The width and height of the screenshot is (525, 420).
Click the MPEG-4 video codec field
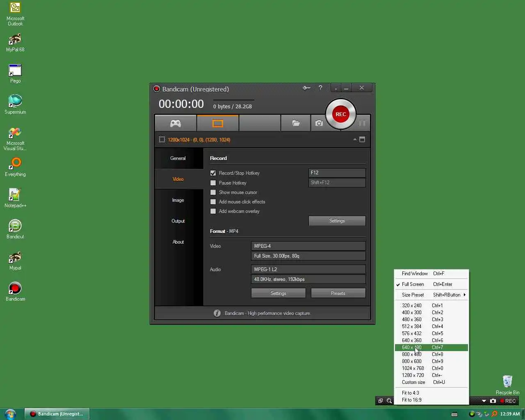tap(308, 246)
